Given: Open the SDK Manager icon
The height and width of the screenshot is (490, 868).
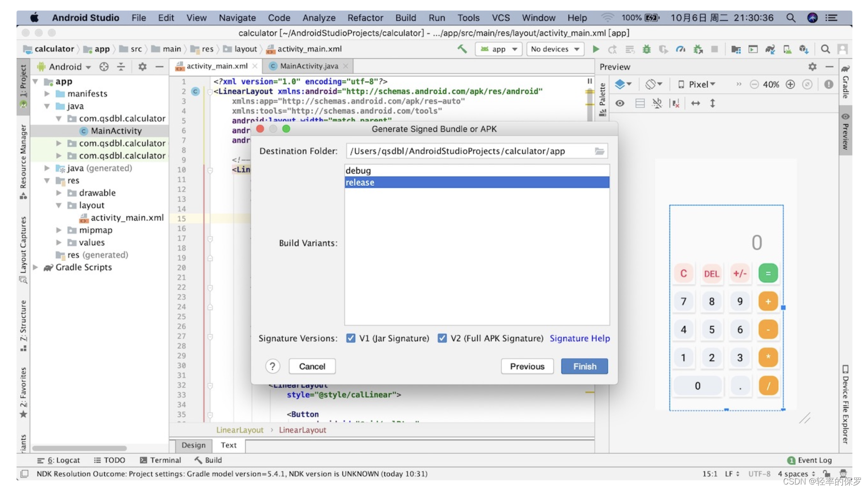Looking at the screenshot, I should pos(804,49).
